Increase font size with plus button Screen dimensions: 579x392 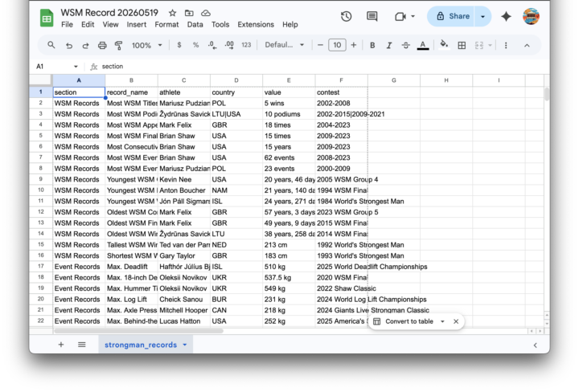pyautogui.click(x=353, y=45)
